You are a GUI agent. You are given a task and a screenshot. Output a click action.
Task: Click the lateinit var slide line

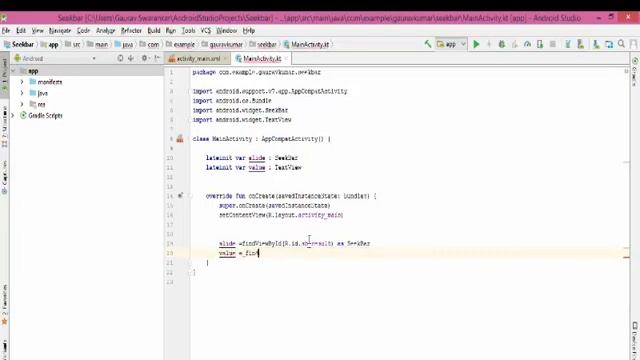[251, 158]
